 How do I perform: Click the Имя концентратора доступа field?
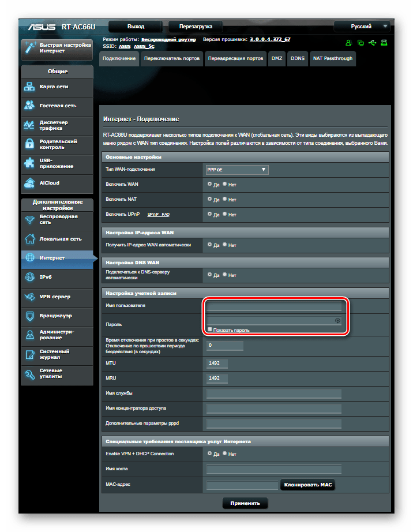coord(273,409)
